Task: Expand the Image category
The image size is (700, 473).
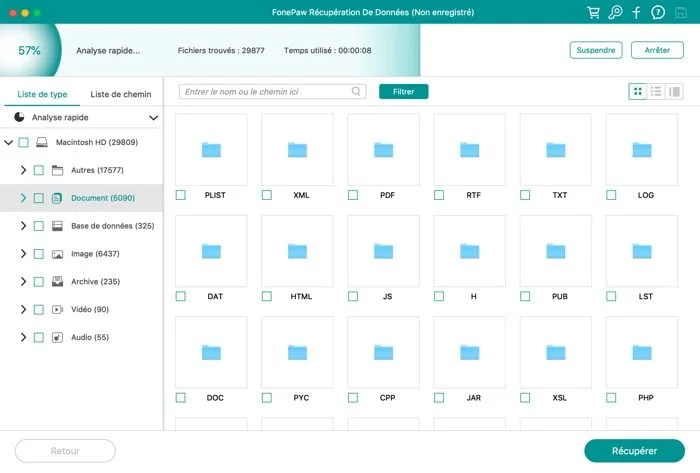Action: point(23,253)
